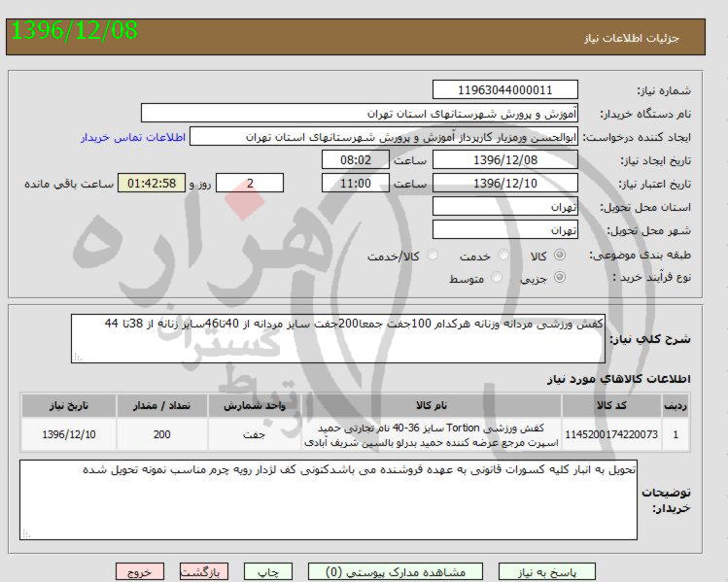Viewport: 728px width, 582px height.
Task: Click quantity cell 200
Action: (x=162, y=434)
